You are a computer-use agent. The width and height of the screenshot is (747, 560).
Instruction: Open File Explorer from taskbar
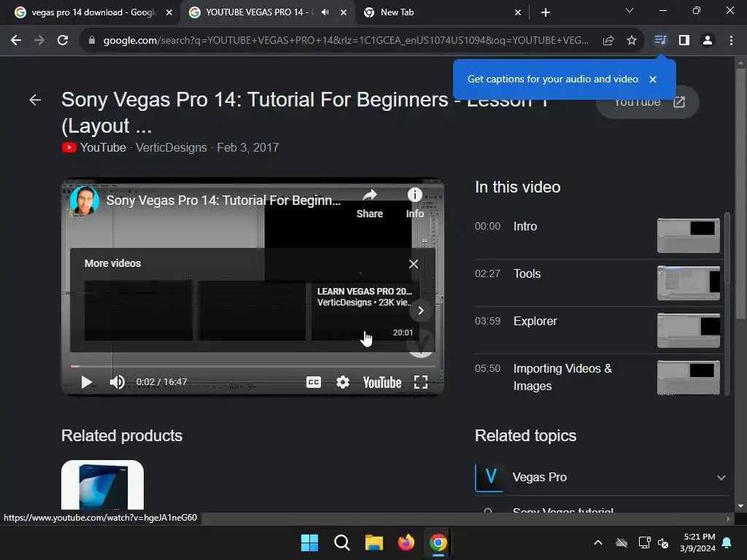click(x=374, y=542)
